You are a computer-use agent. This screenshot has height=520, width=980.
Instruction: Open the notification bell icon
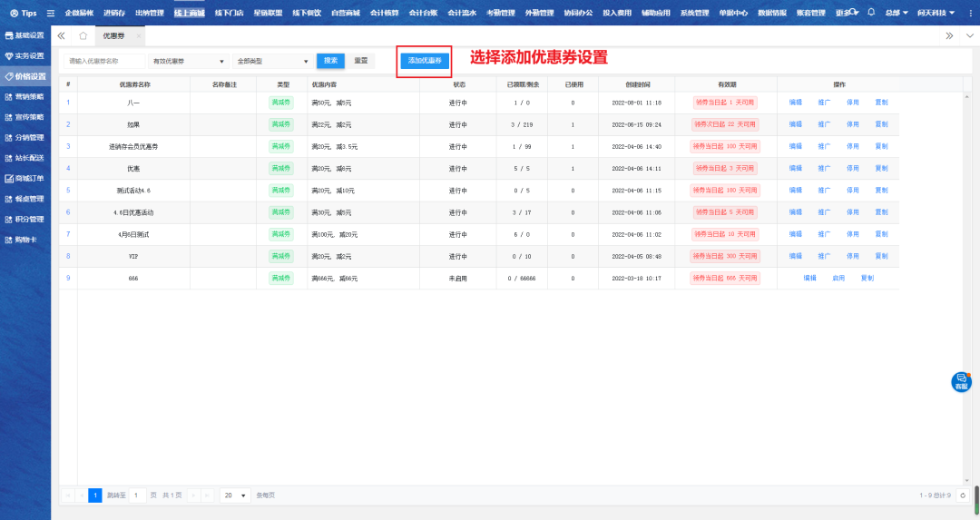tap(871, 13)
